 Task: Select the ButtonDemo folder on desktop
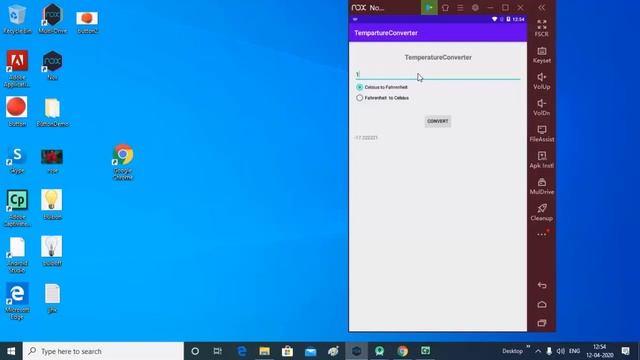52,112
